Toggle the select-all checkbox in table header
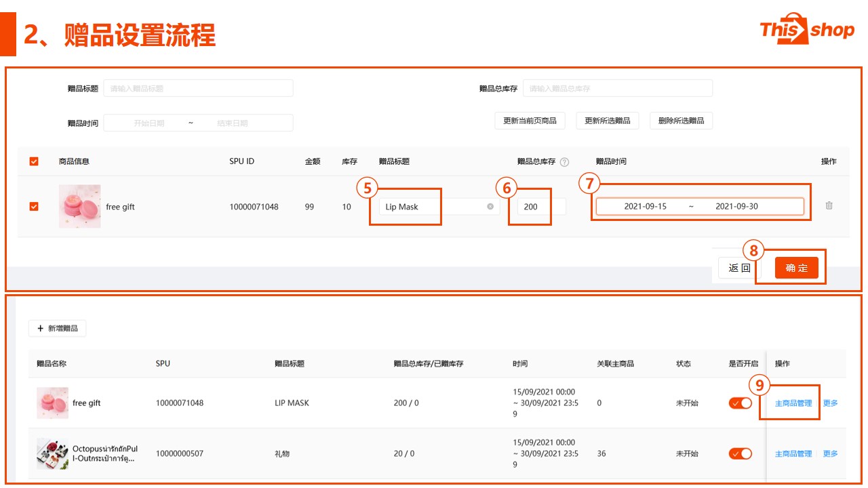Screen dimensions: 868x488 pos(34,161)
